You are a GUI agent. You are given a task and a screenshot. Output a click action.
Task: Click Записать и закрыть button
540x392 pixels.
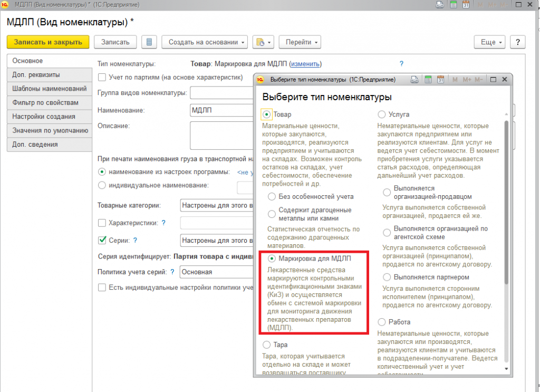[x=48, y=42]
